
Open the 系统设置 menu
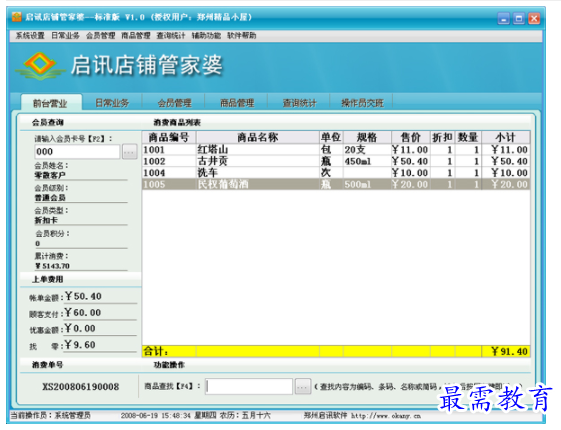click(x=30, y=36)
